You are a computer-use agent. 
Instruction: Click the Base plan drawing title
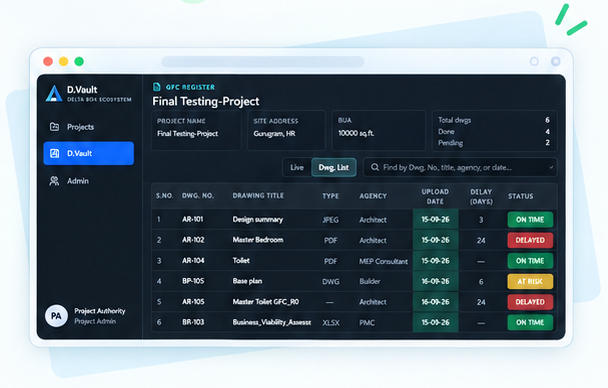[247, 281]
